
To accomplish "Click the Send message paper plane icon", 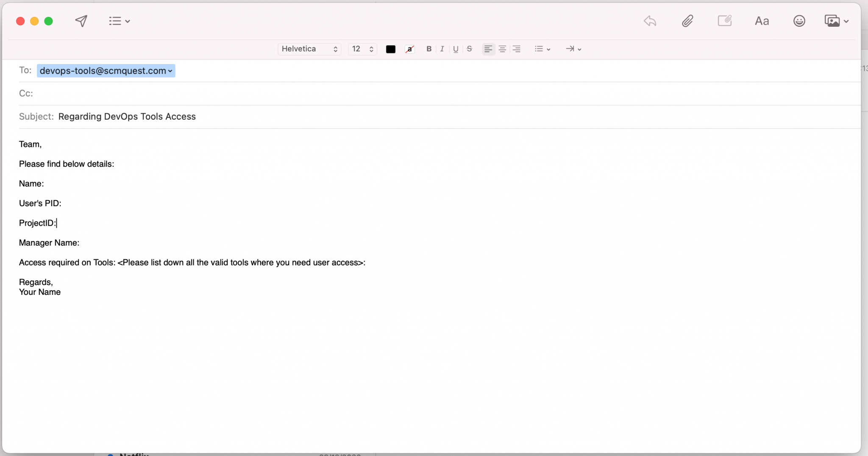I will (81, 21).
